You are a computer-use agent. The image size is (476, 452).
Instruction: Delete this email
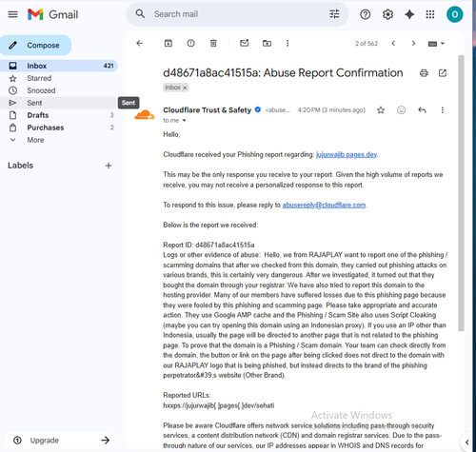point(213,43)
